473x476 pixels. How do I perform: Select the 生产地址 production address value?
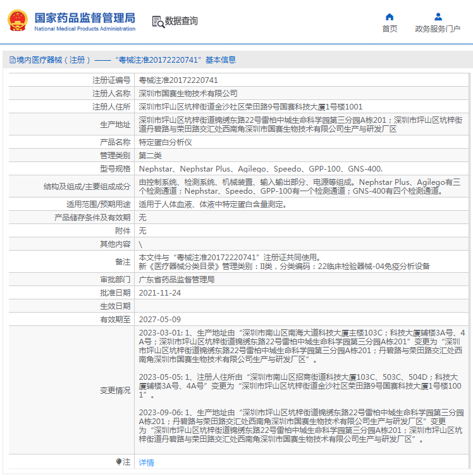click(300, 125)
